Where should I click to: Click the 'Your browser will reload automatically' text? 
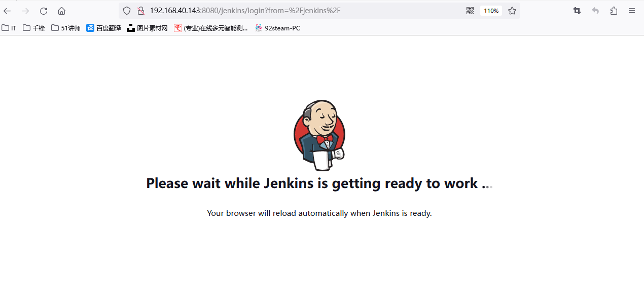point(319,213)
